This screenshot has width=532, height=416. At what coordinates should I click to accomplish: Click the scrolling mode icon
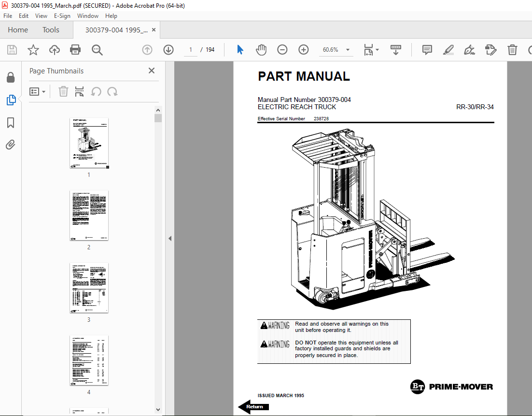(x=395, y=50)
